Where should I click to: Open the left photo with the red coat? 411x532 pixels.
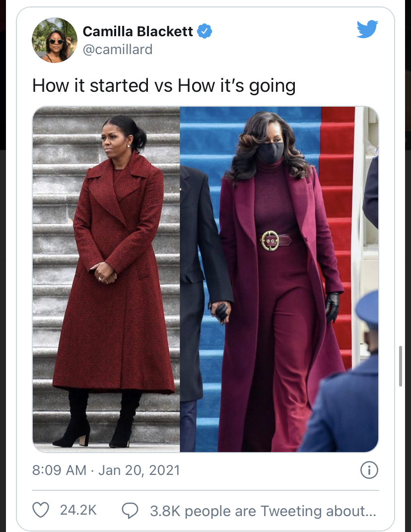(106, 279)
